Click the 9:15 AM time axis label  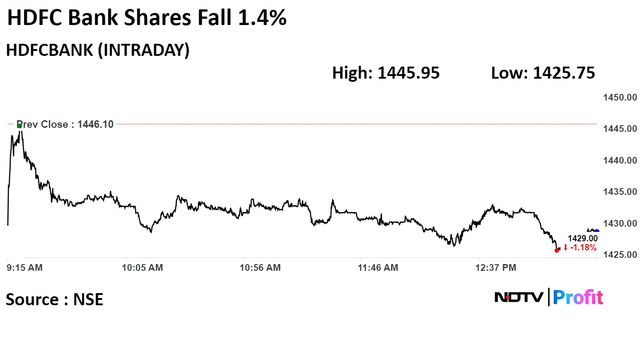pyautogui.click(x=25, y=268)
